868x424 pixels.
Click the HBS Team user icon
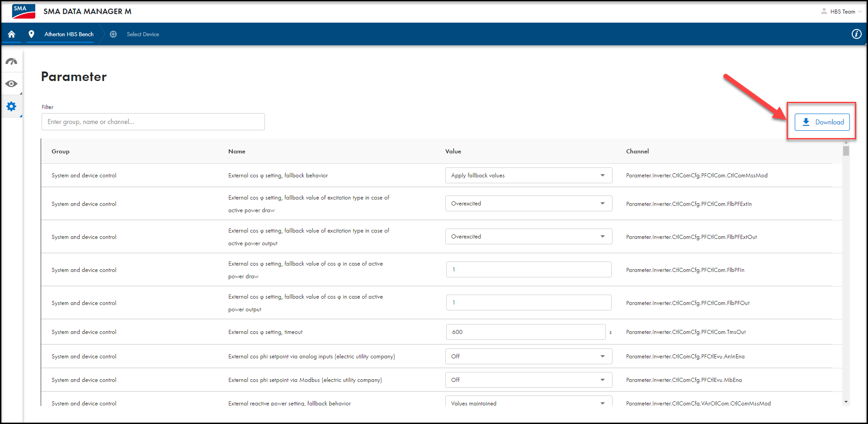(x=824, y=11)
